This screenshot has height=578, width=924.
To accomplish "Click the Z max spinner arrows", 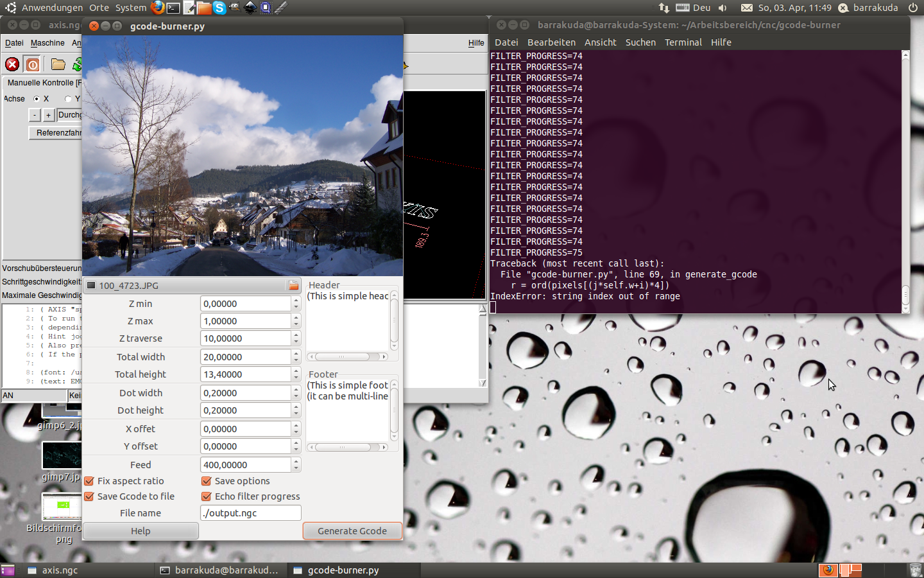I will coord(296,321).
